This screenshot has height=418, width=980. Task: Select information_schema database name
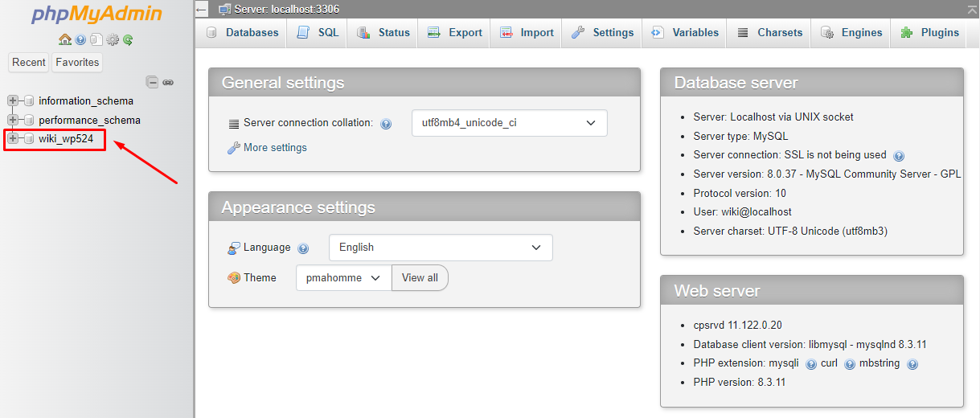tap(86, 101)
